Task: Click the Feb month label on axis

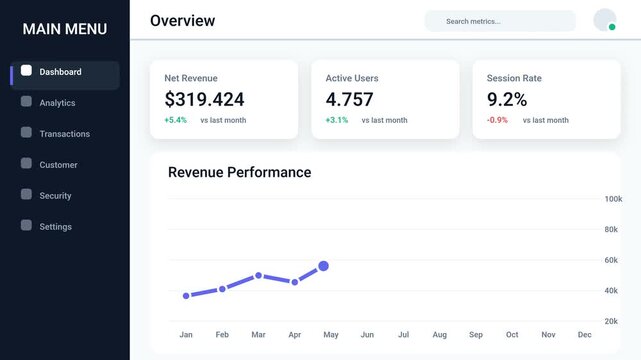Action: [x=222, y=335]
